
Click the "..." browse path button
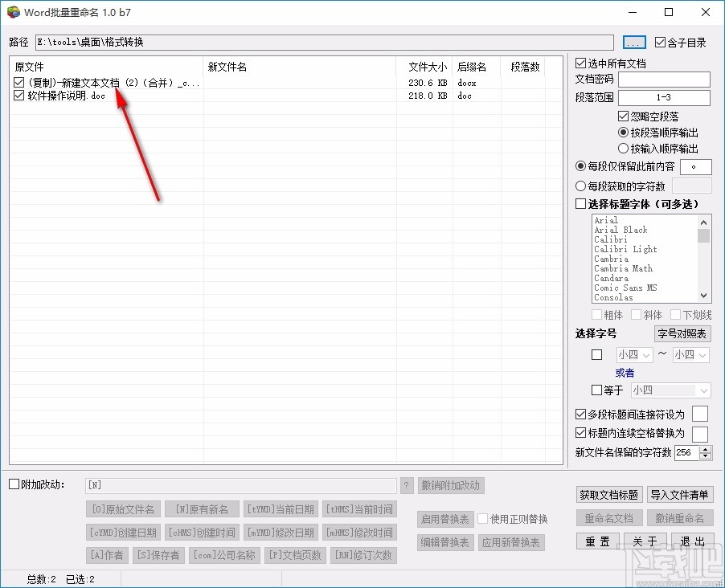click(634, 42)
